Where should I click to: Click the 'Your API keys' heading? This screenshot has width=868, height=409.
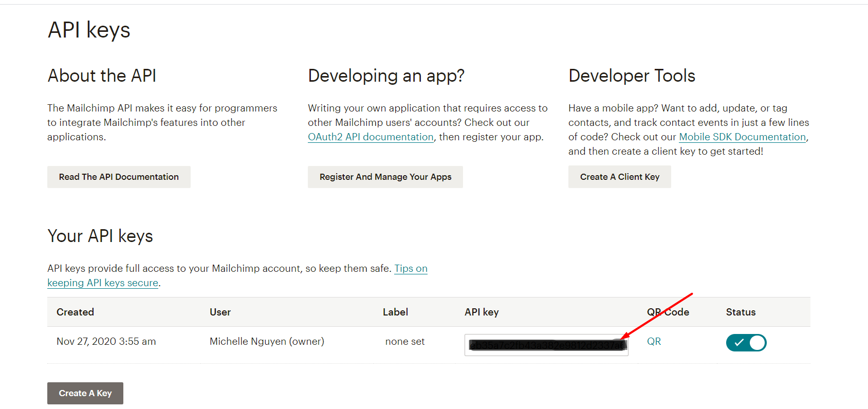[100, 236]
